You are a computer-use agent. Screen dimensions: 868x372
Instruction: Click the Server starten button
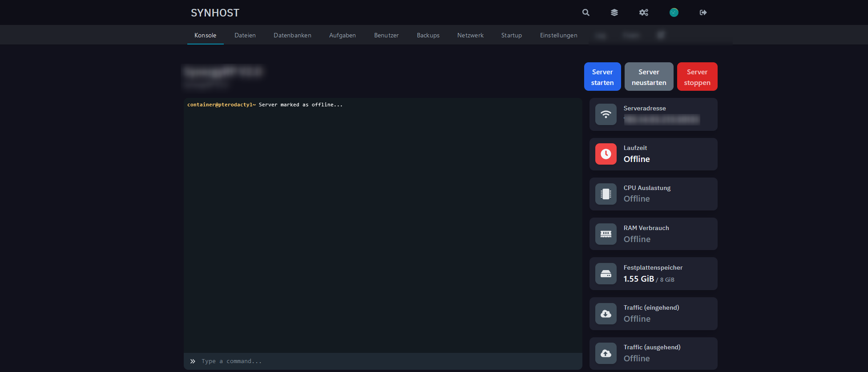click(x=602, y=77)
